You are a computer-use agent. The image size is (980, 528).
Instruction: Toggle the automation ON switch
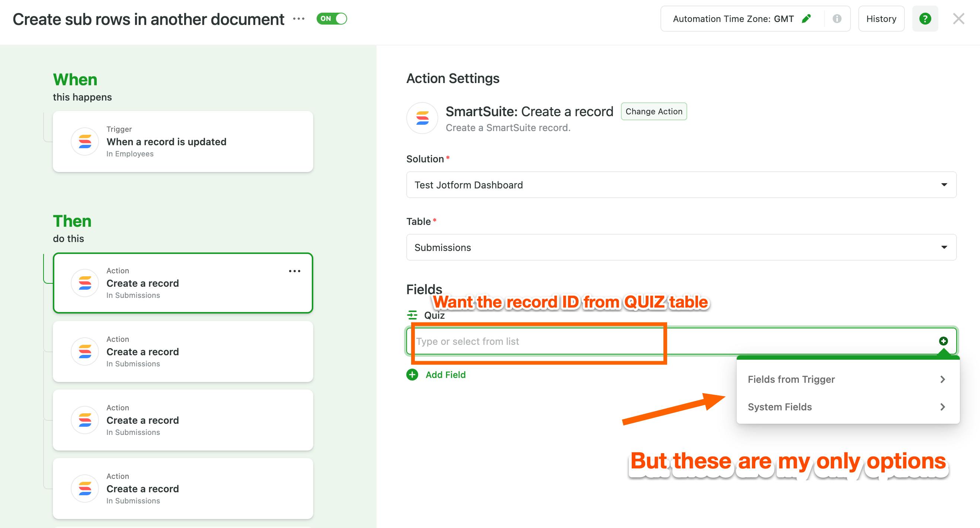(x=332, y=19)
